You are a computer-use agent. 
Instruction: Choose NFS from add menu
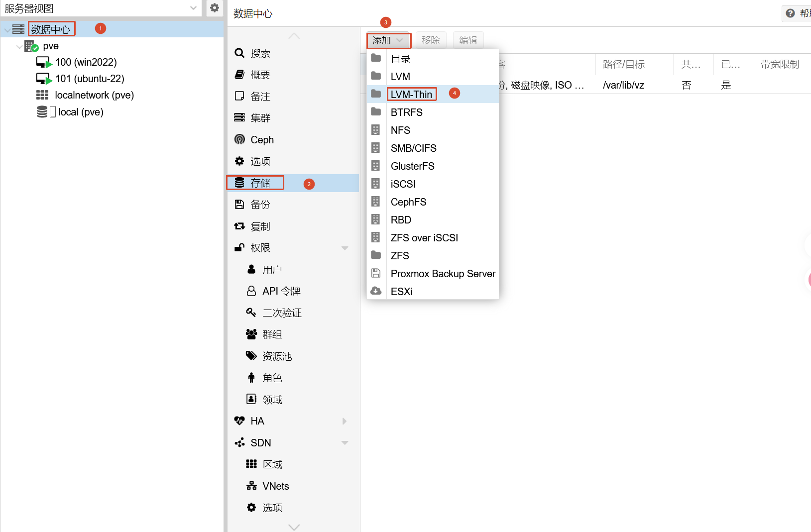tap(433, 130)
